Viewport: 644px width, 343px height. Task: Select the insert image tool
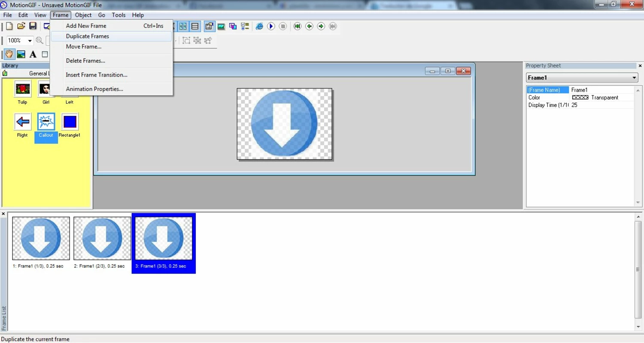[x=21, y=54]
